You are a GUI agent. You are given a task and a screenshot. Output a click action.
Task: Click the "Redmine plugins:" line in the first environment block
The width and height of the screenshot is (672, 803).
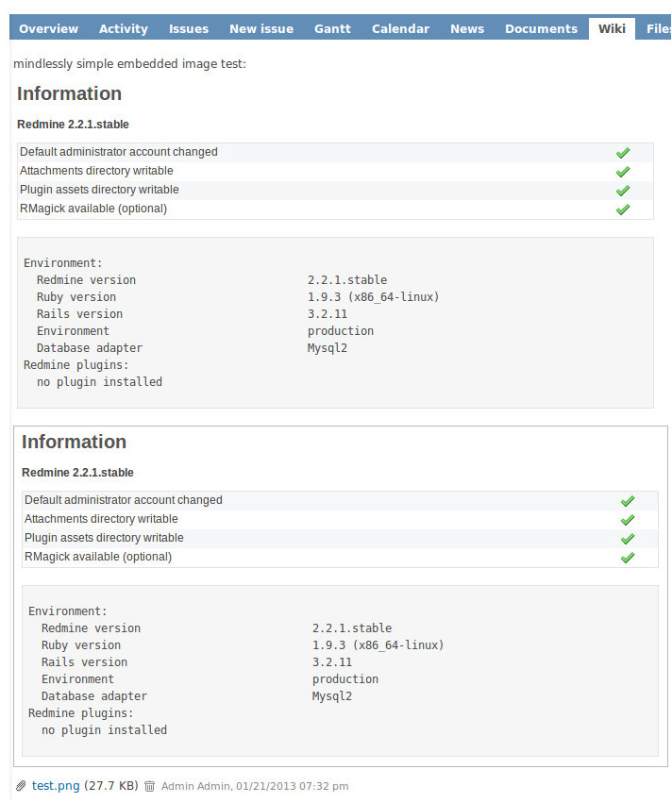(x=76, y=365)
